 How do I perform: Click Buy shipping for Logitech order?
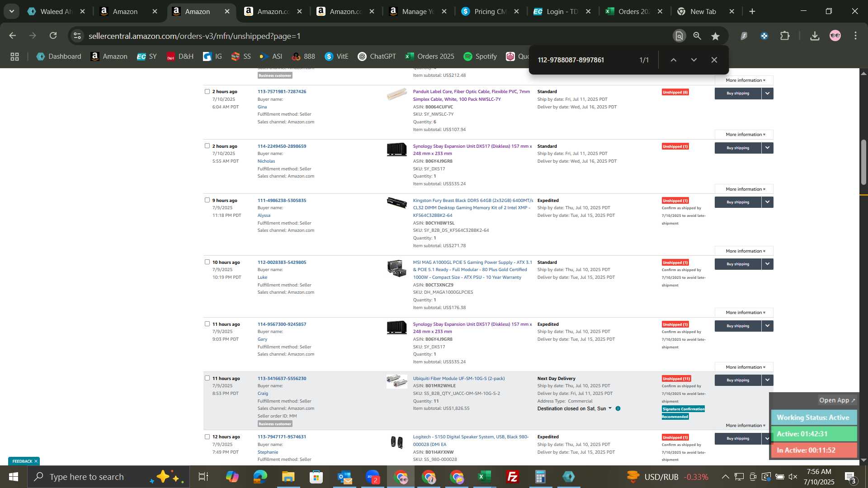(738, 438)
